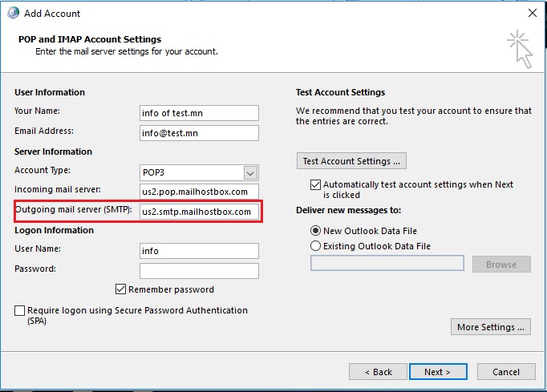Go to the Next step
Viewport: 547px width, 392px height.
[438, 372]
